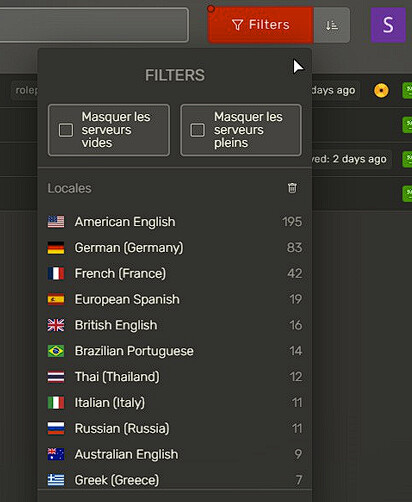
Task: Pick Italian (Italy) from locales
Action: pos(175,403)
